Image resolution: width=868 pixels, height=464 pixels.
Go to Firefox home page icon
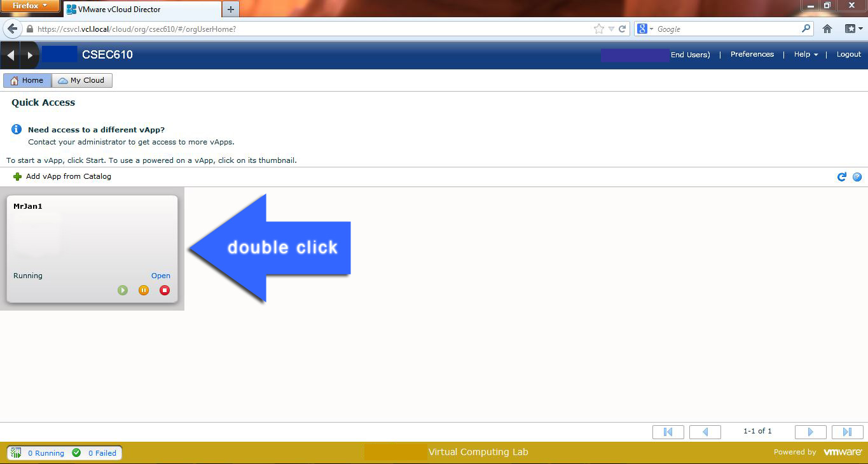pyautogui.click(x=827, y=29)
